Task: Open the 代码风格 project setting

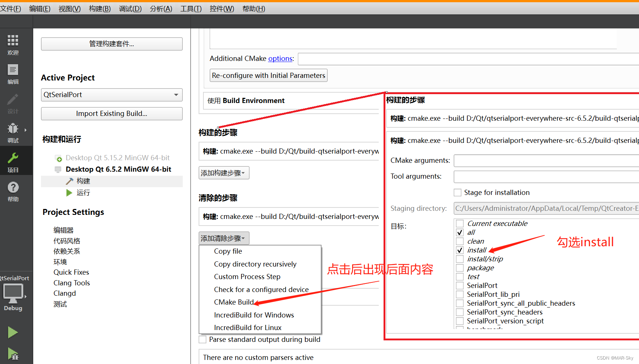Action: tap(67, 241)
